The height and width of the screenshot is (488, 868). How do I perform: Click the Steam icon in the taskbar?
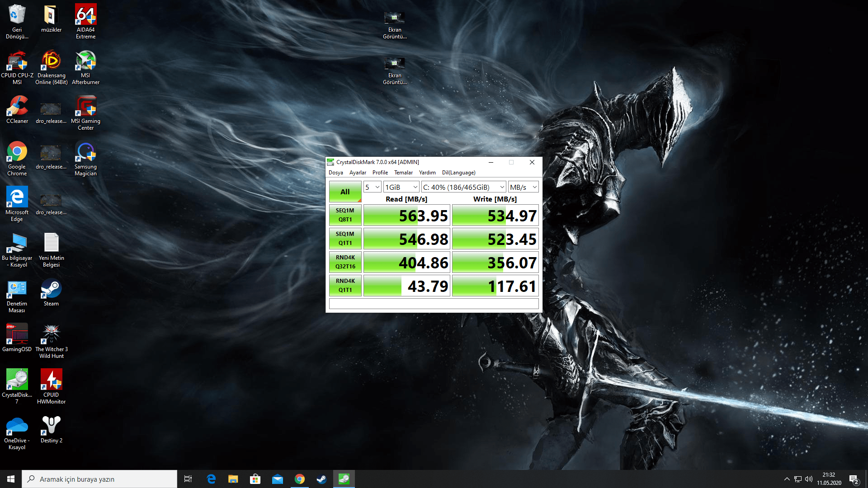click(321, 479)
